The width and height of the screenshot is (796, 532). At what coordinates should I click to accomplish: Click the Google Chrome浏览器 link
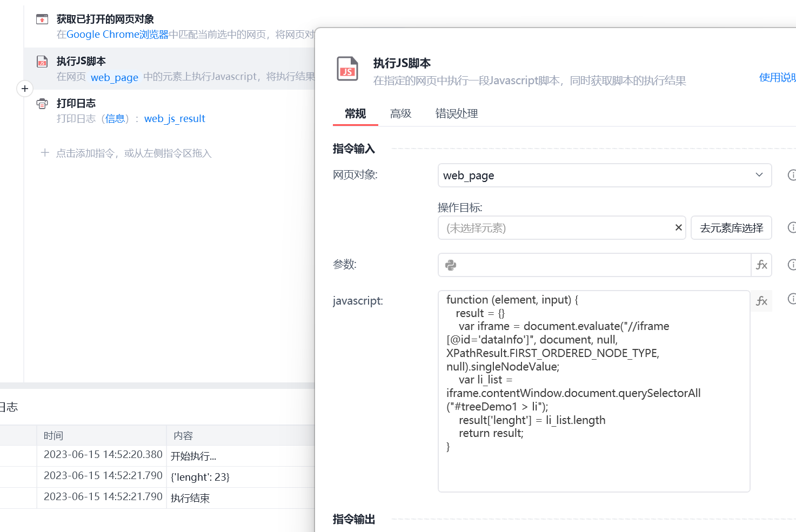(117, 35)
